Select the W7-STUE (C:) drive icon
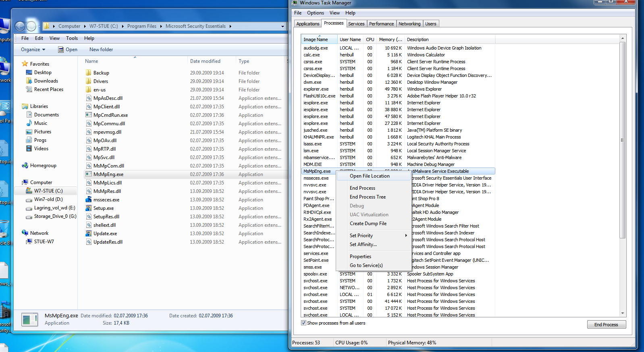This screenshot has width=644, height=352. pyautogui.click(x=29, y=191)
